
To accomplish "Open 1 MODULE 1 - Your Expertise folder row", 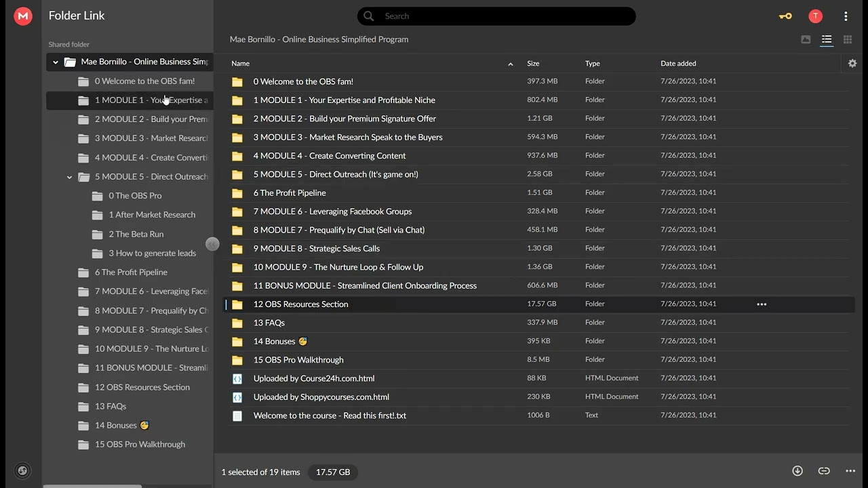I will (540, 100).
